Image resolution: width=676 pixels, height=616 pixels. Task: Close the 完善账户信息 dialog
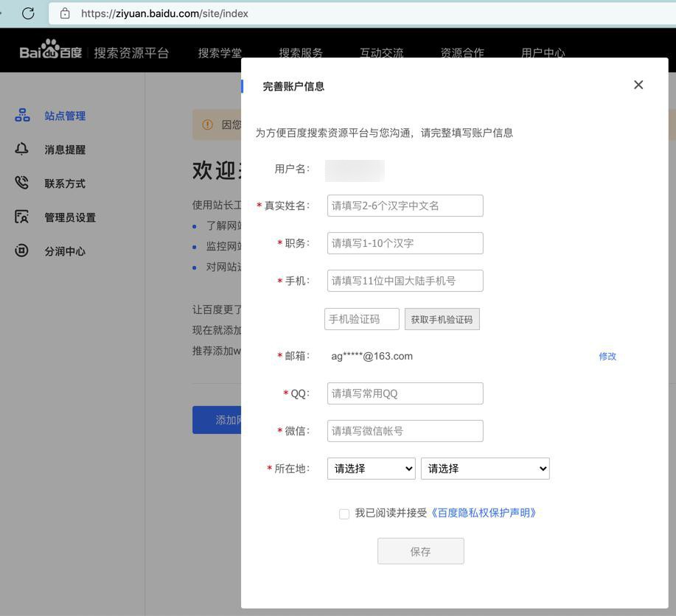click(x=638, y=85)
